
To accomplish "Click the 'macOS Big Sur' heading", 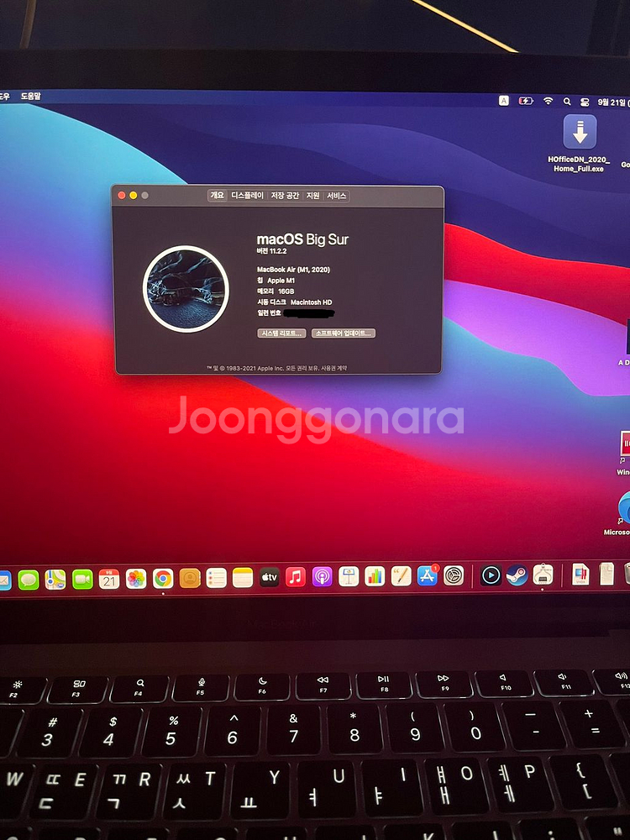I will pyautogui.click(x=302, y=239).
